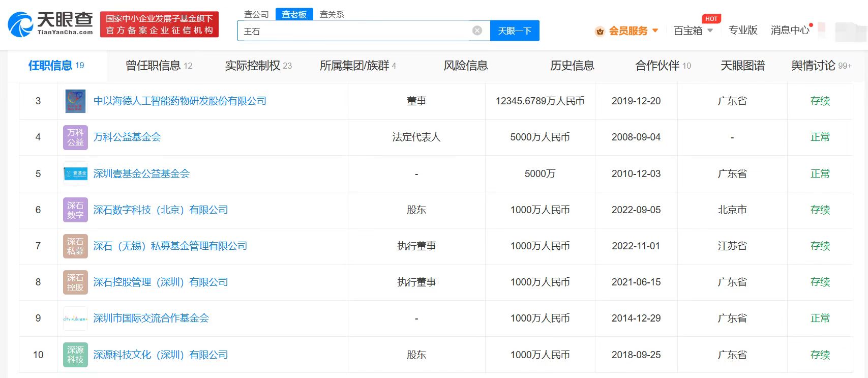Click the 深石私募 company logo icon
This screenshot has height=378, width=868.
point(75,246)
